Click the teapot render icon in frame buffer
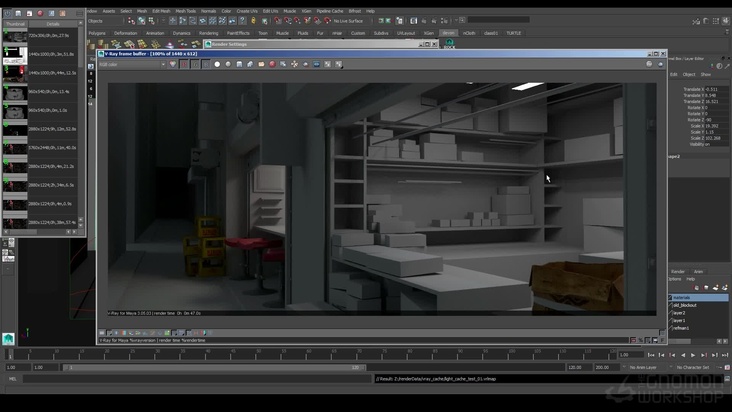732x412 pixels. coord(305,64)
